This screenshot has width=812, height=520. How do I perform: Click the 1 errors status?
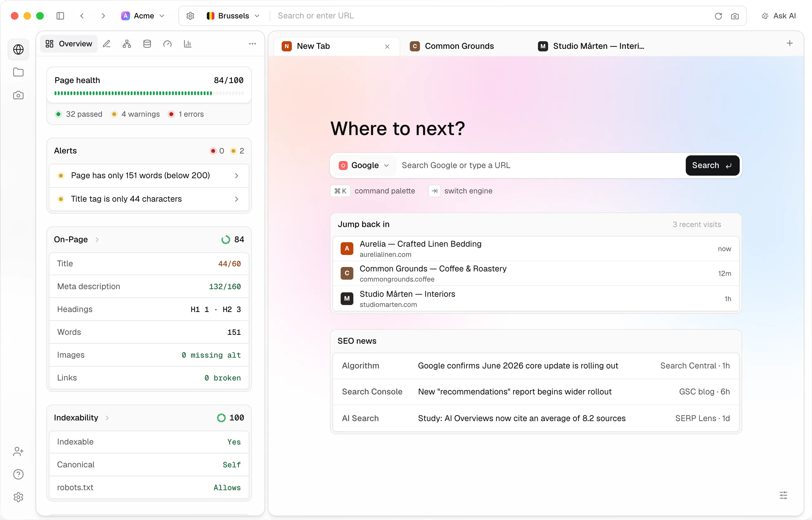click(x=186, y=114)
